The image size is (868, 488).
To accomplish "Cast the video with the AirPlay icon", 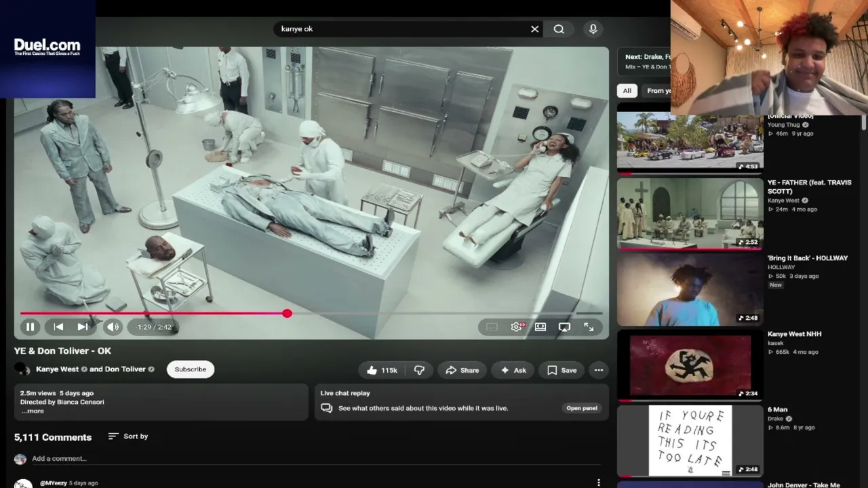I will coord(564,327).
